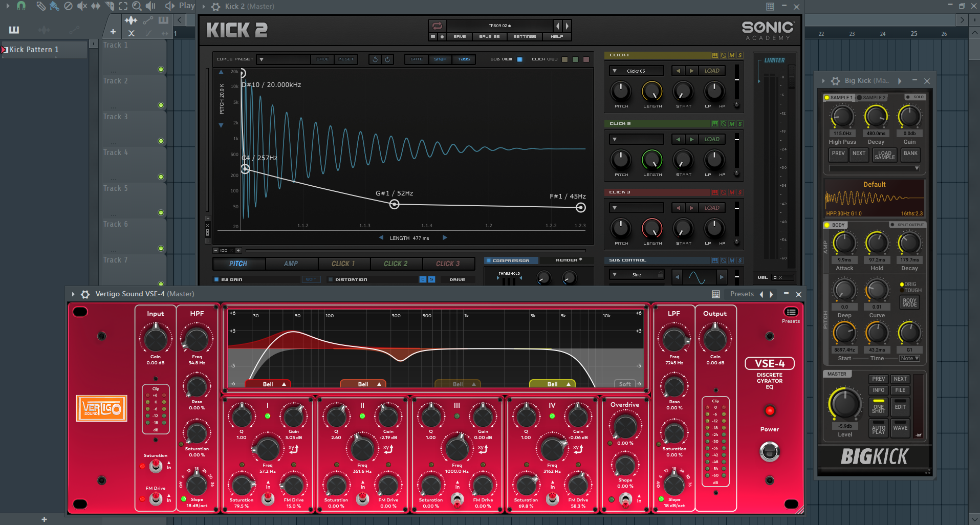Viewport: 980px width, 525px height.
Task: Select Kick Pattern 1 in pattern list
Action: 44,50
